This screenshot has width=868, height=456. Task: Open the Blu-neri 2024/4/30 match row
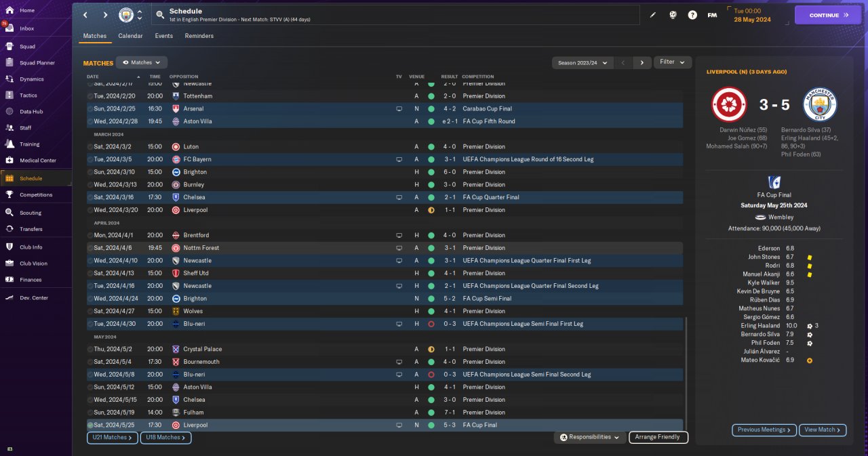coord(385,324)
